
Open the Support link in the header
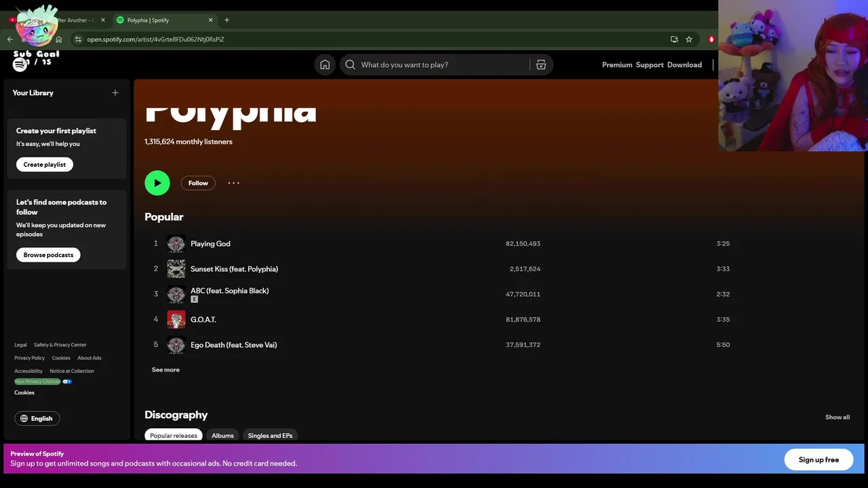pos(650,65)
